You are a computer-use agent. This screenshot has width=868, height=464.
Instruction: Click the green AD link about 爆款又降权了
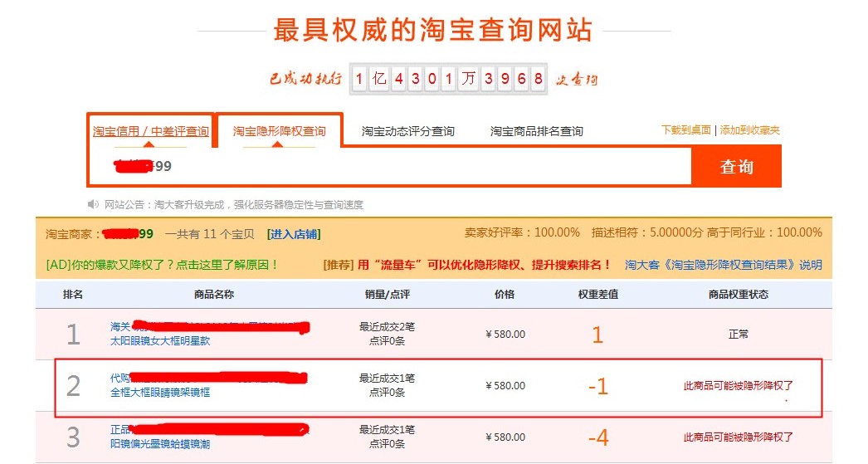coord(162,265)
